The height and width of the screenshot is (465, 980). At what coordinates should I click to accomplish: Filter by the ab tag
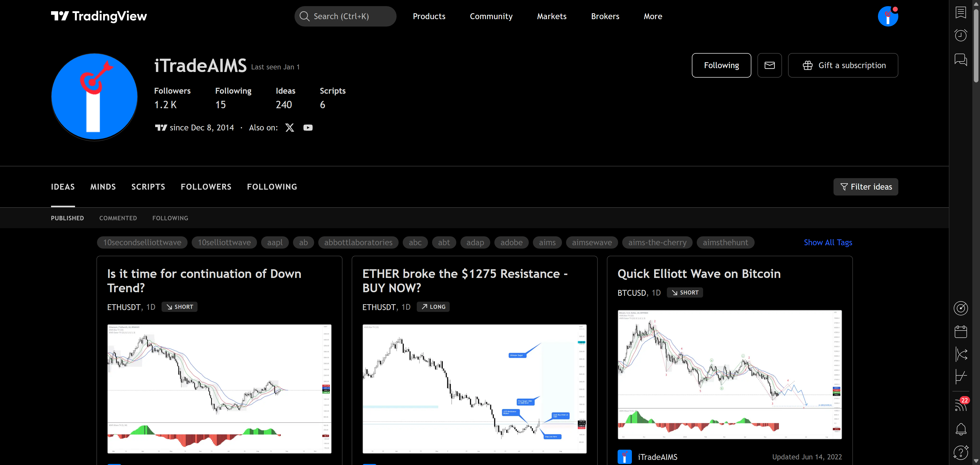coord(303,242)
